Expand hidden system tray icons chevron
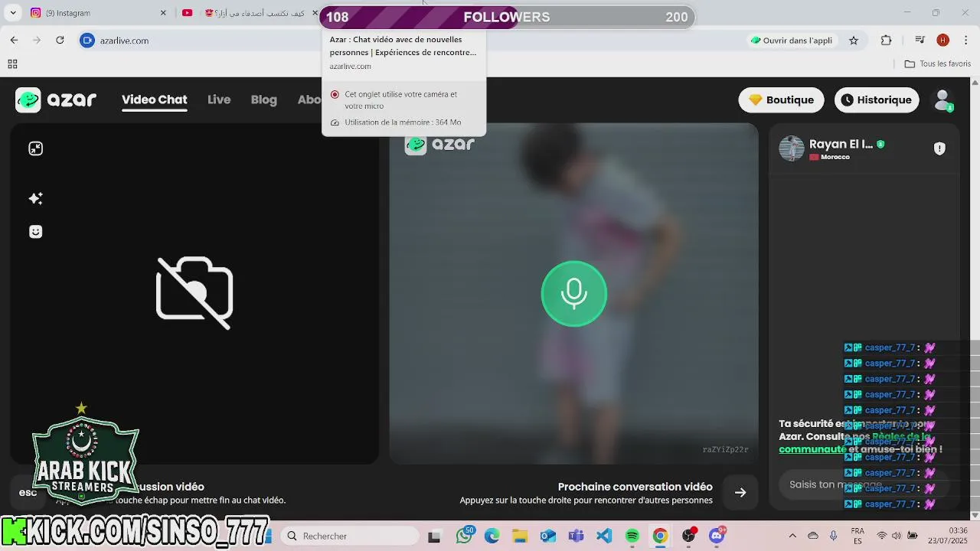This screenshot has height=551, width=980. pyautogui.click(x=792, y=536)
